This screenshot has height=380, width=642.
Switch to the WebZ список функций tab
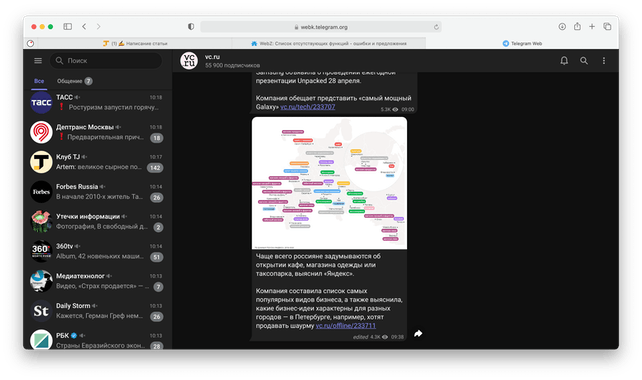coord(329,43)
